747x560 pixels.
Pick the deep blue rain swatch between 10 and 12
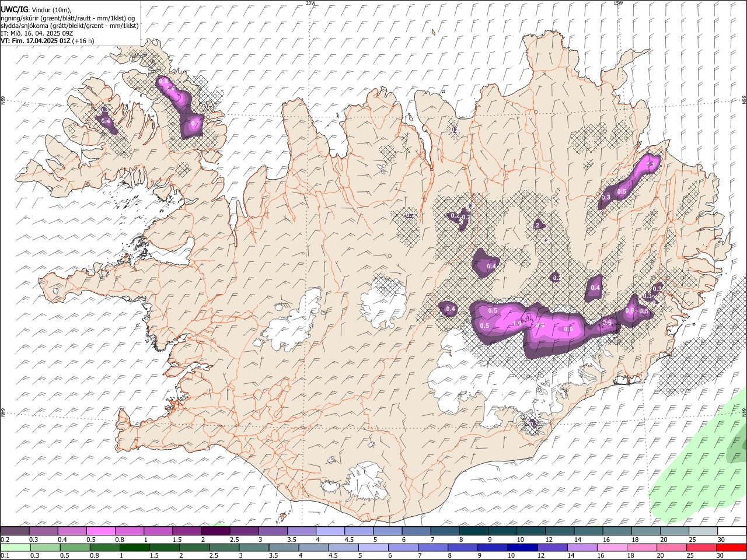pos(522,547)
